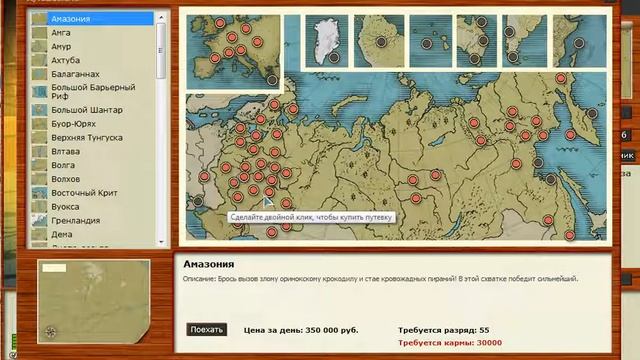The width and height of the screenshot is (640, 360).
Task: Click the thumbnail icon next to Ахтуба
Action: [x=40, y=60]
